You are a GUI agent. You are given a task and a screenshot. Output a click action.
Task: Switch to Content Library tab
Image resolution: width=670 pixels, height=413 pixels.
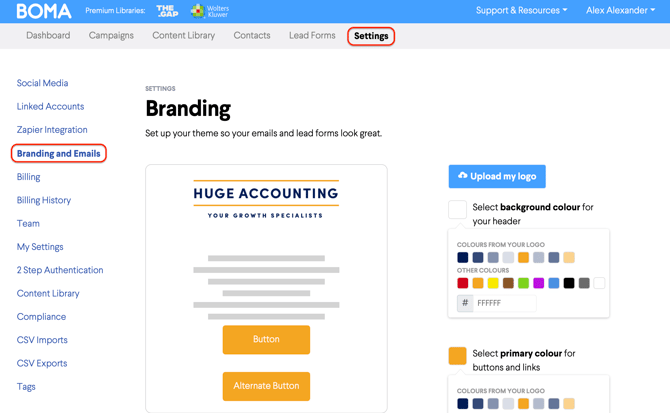pyautogui.click(x=183, y=36)
